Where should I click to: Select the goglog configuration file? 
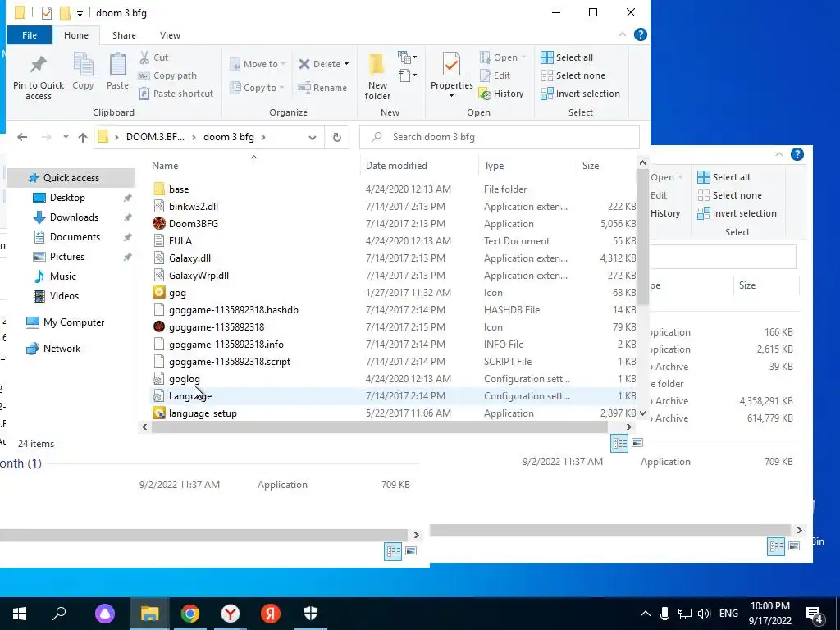pos(185,379)
